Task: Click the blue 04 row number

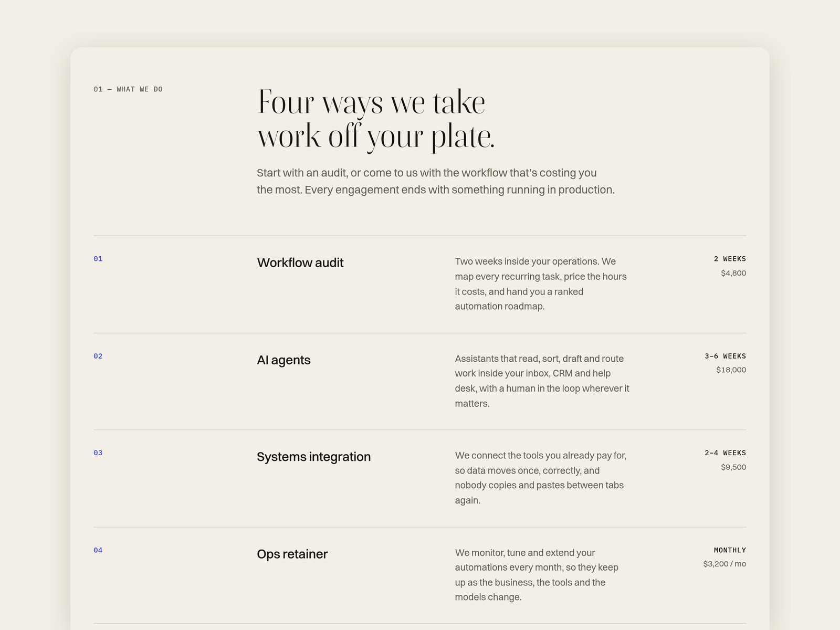Action: (x=98, y=550)
